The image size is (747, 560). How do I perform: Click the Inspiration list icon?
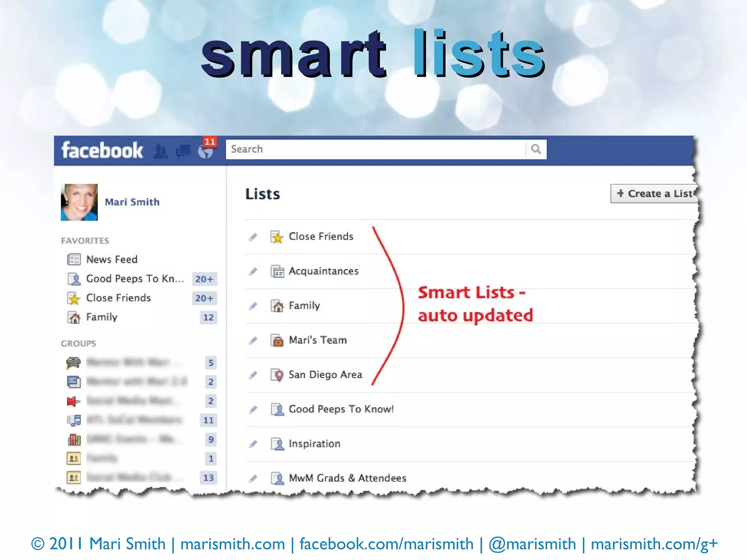pos(277,444)
